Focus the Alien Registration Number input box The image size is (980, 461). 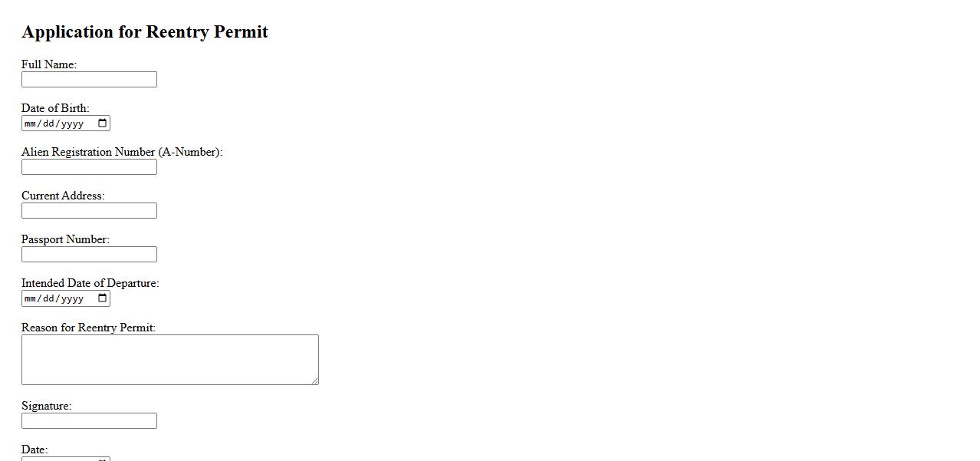point(89,167)
